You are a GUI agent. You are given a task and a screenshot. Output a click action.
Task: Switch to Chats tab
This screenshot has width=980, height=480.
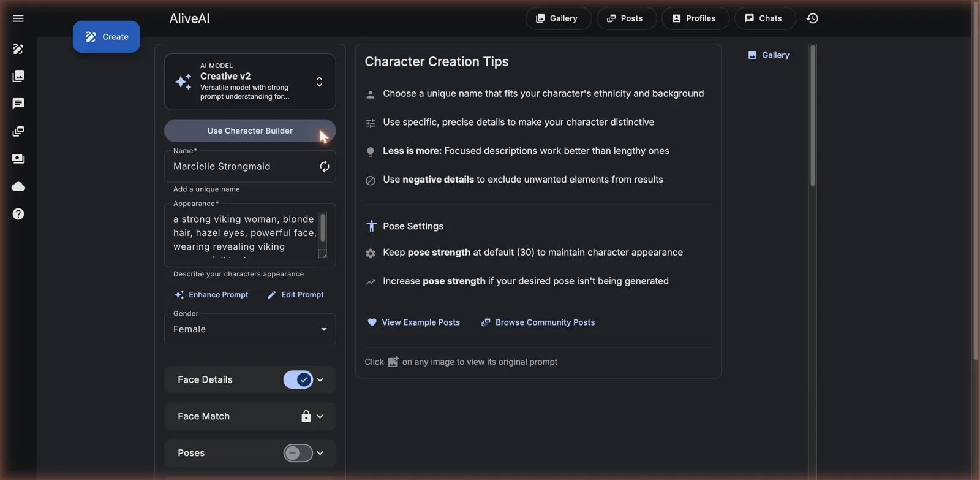pyautogui.click(x=764, y=18)
